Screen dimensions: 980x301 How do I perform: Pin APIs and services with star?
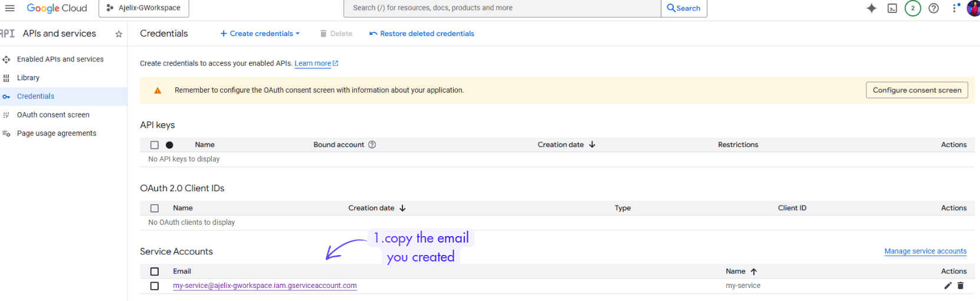coord(119,34)
